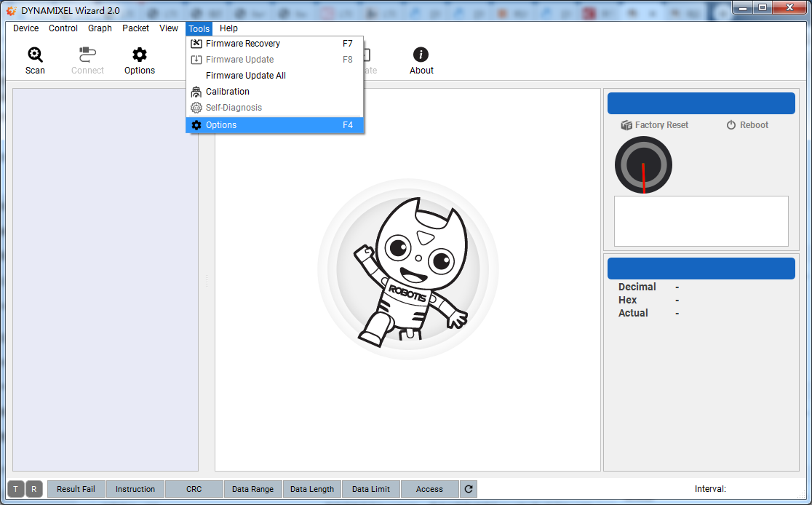The height and width of the screenshot is (505, 812).
Task: Click the circular position dial knob
Action: click(643, 165)
